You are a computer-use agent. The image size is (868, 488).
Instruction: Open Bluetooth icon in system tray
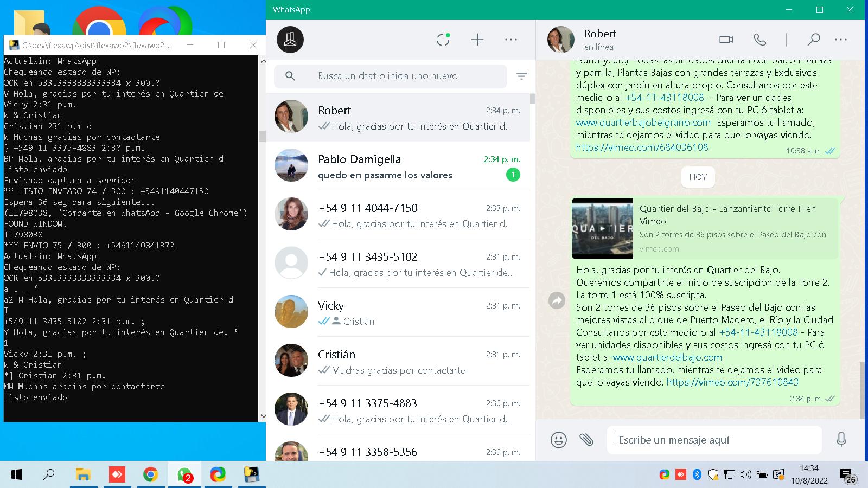pos(697,475)
